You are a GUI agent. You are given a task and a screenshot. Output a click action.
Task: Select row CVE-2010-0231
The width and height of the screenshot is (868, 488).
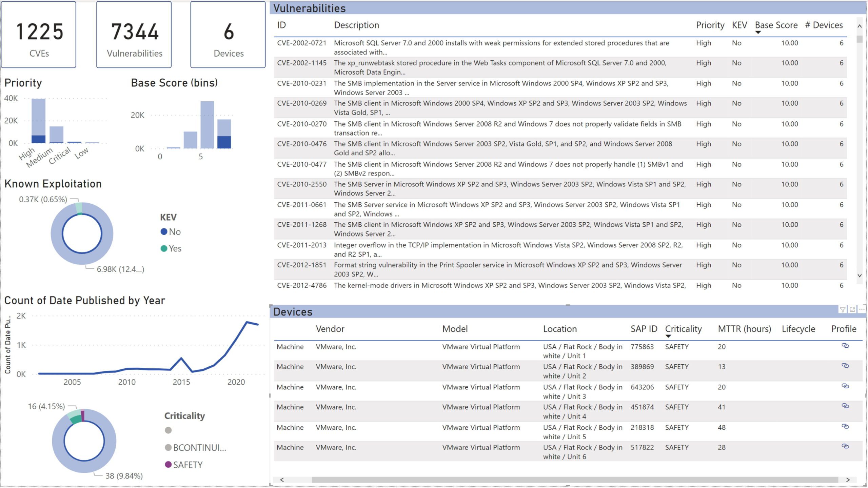coord(560,88)
